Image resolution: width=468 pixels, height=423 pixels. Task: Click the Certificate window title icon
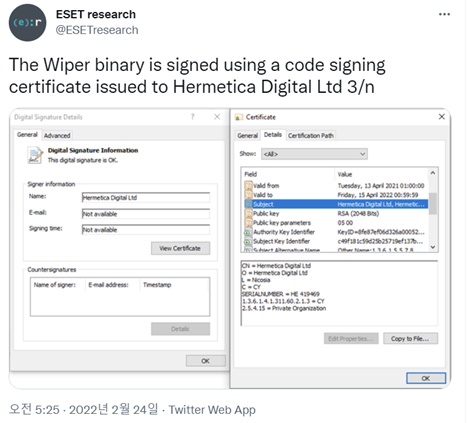tap(239, 117)
